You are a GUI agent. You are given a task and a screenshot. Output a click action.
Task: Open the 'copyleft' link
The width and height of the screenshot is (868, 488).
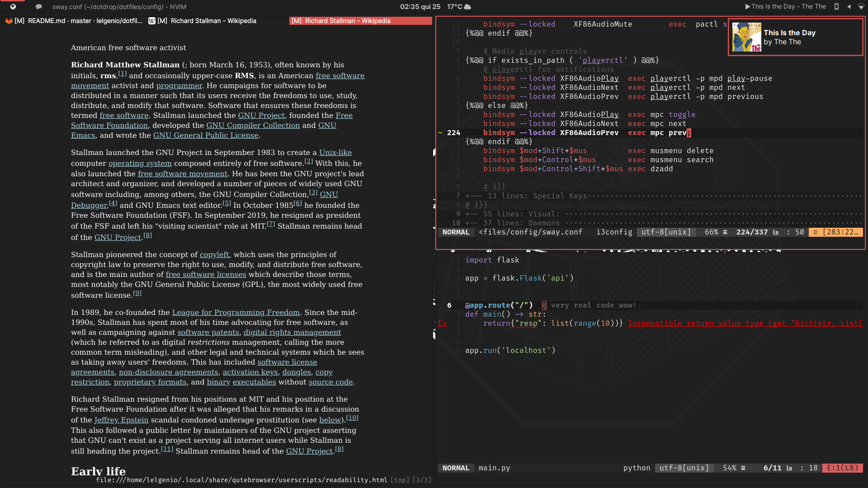click(214, 254)
